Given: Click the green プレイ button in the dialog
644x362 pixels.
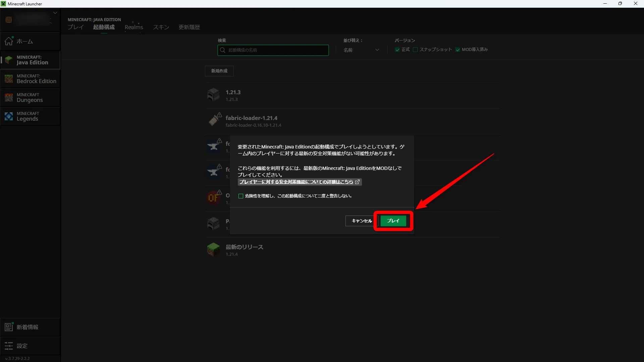Looking at the screenshot, I should tap(393, 221).
